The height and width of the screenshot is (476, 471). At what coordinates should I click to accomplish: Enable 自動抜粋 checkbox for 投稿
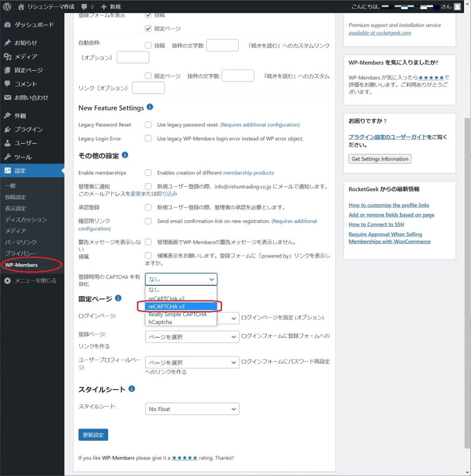[x=148, y=45]
